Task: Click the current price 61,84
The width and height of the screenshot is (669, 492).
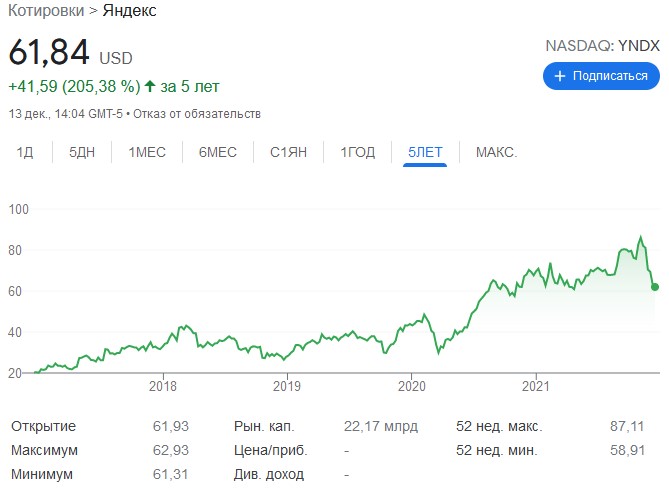Action: (49, 52)
